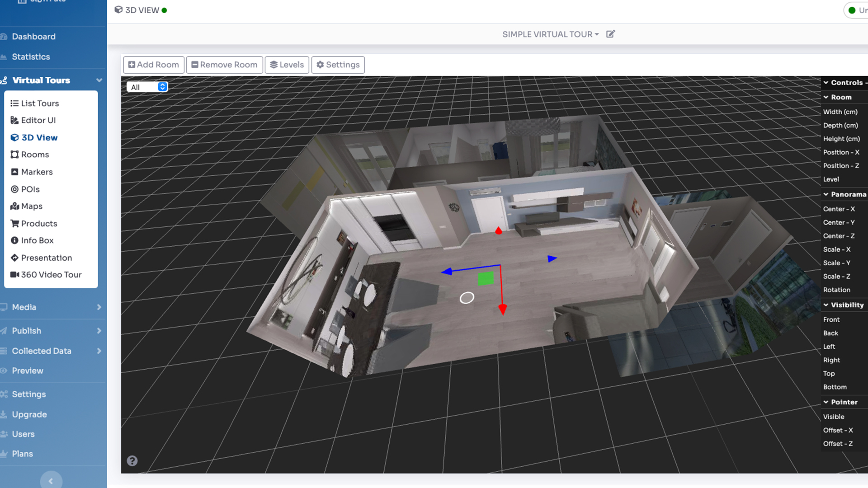Click the Info Box icon
This screenshot has width=868, height=488.
click(14, 240)
